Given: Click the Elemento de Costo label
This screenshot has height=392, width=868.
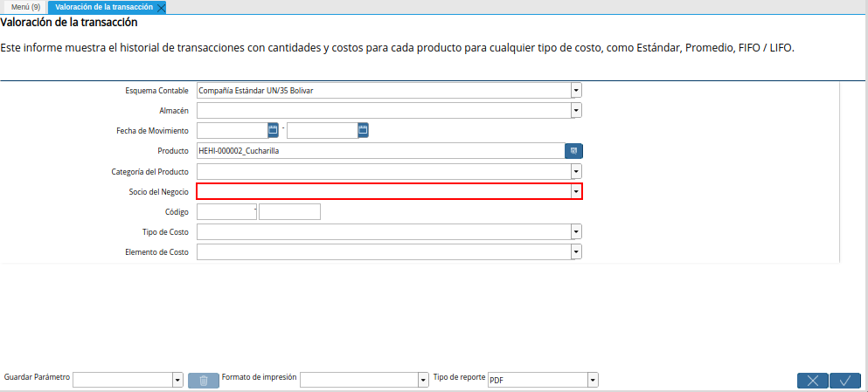Looking at the screenshot, I should 157,252.
